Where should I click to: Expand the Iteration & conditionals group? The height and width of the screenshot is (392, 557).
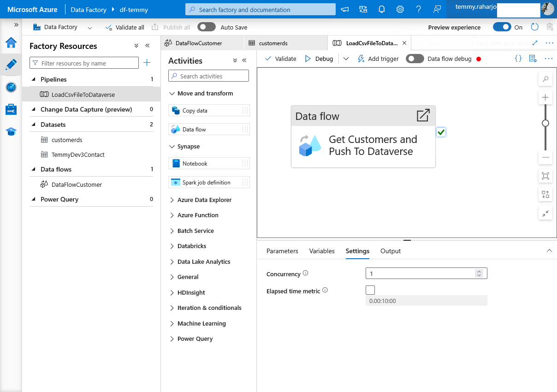172,308
